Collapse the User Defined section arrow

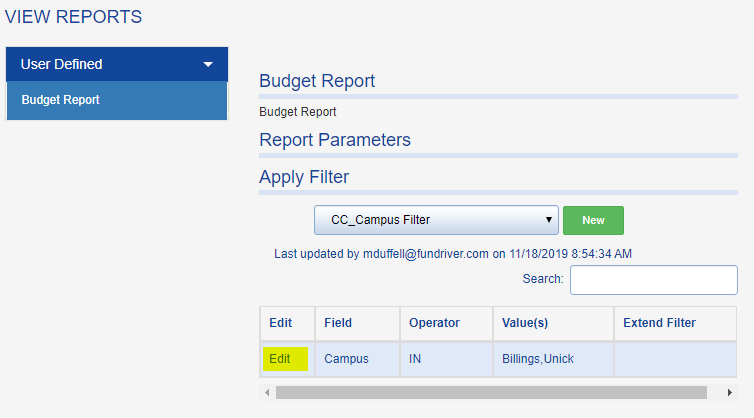[x=208, y=64]
